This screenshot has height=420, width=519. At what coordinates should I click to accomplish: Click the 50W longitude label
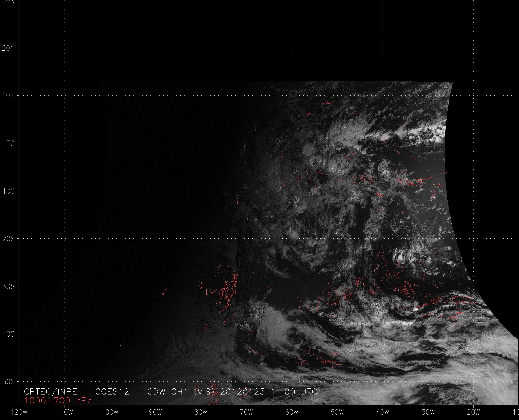click(337, 412)
